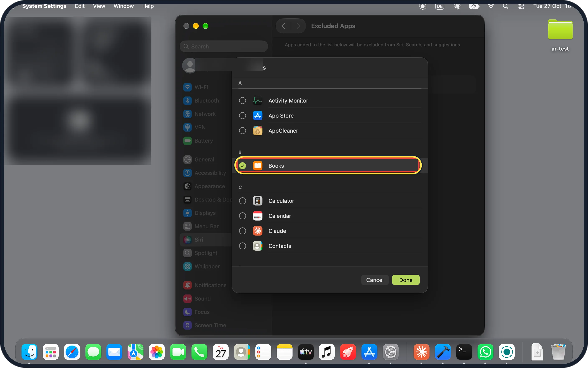Image resolution: width=588 pixels, height=368 pixels.
Task: Open the Edit menu
Action: (80, 6)
